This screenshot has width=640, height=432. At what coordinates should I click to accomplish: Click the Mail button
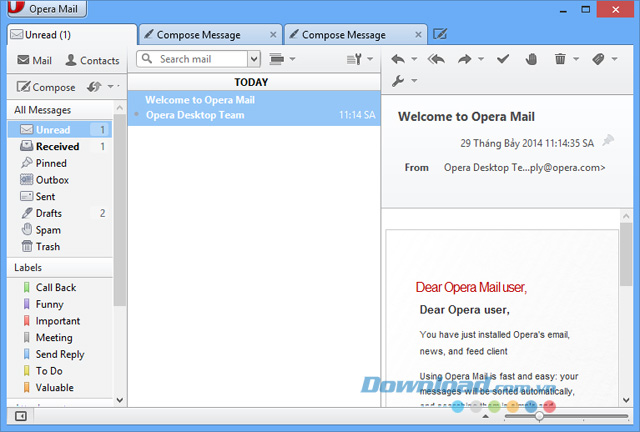34,60
